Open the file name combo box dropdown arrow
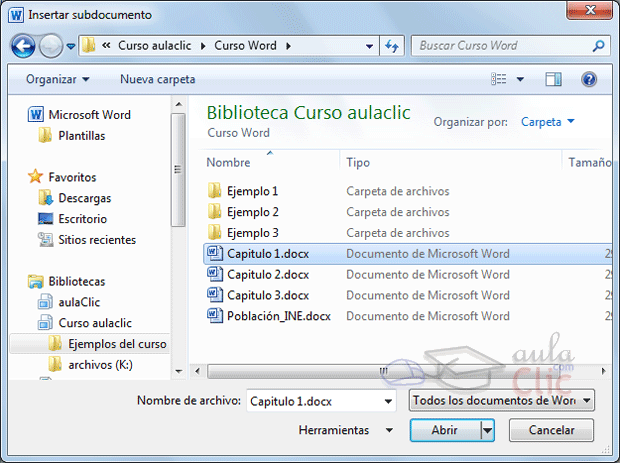620x463 pixels. pos(389,401)
